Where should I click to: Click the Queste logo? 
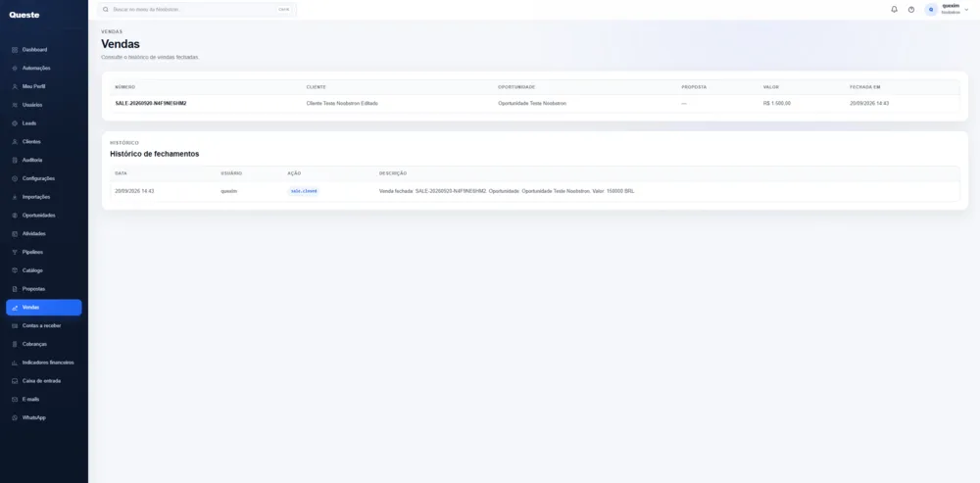click(24, 15)
